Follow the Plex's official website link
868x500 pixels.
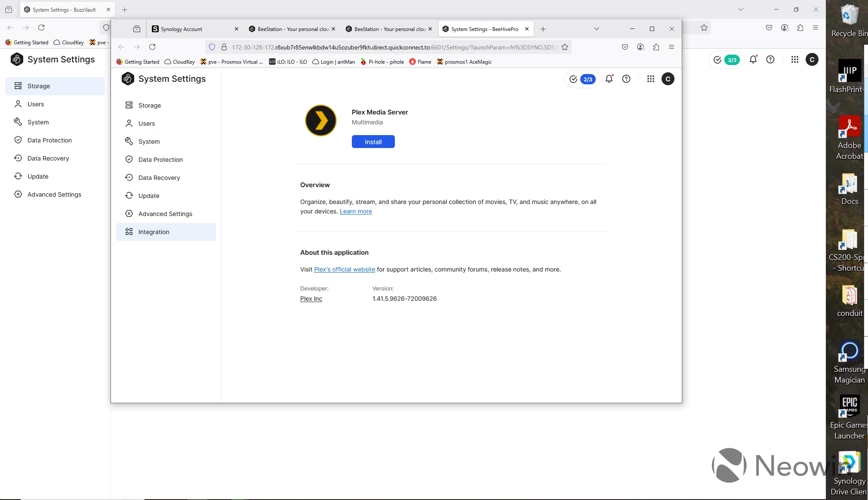[345, 269]
